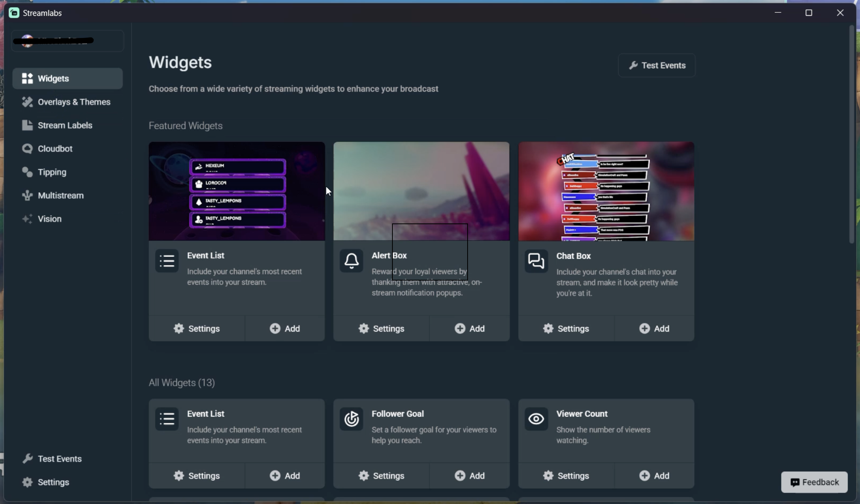Add the Event List under All Widgets
The image size is (860, 504).
point(285,475)
